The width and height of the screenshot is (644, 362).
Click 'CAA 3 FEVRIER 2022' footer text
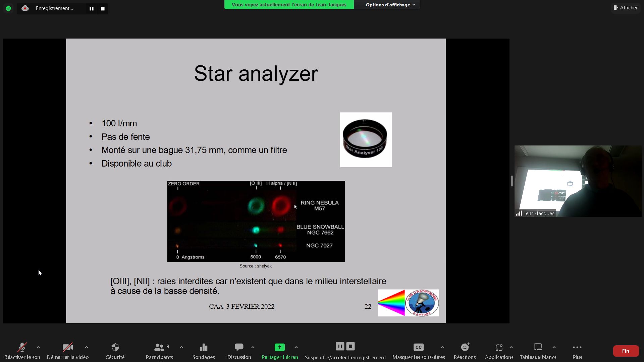pyautogui.click(x=241, y=307)
